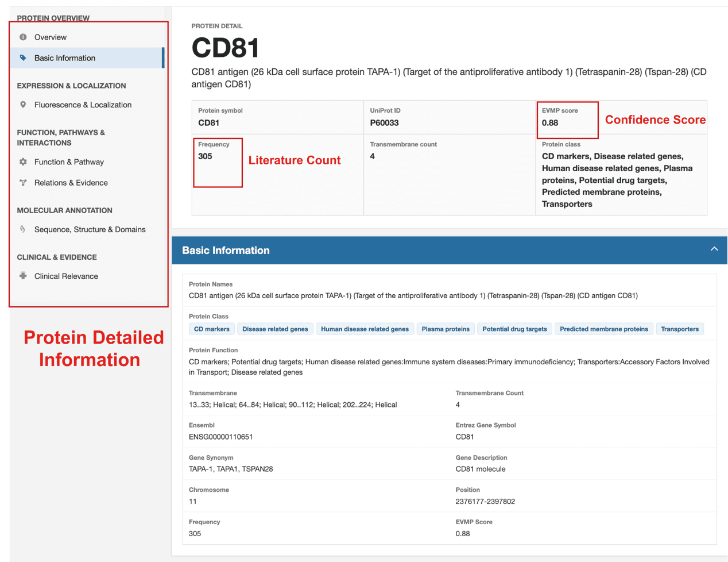This screenshot has height=562, width=728.
Task: Click the MOLECULAR ANNOTATION heading
Action: tap(64, 210)
